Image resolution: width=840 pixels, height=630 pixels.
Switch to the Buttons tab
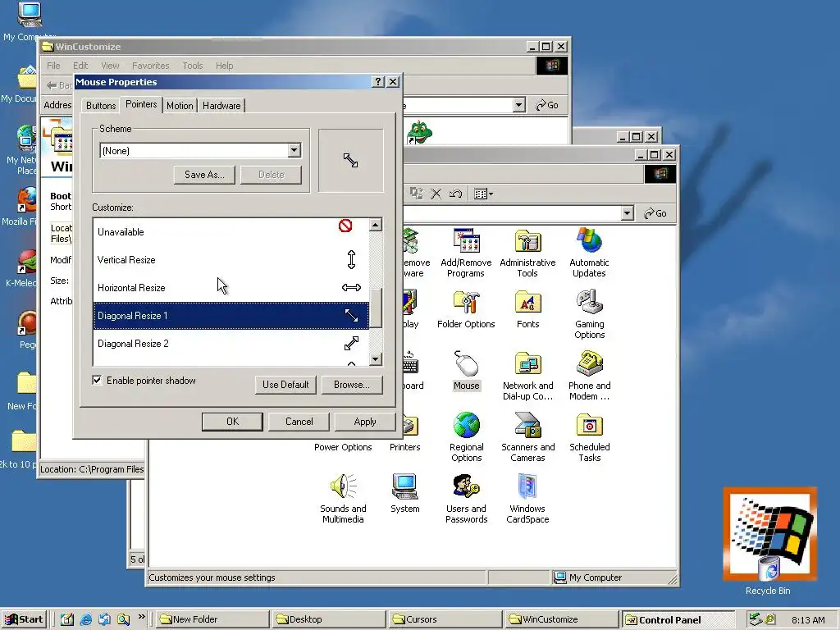tap(101, 106)
